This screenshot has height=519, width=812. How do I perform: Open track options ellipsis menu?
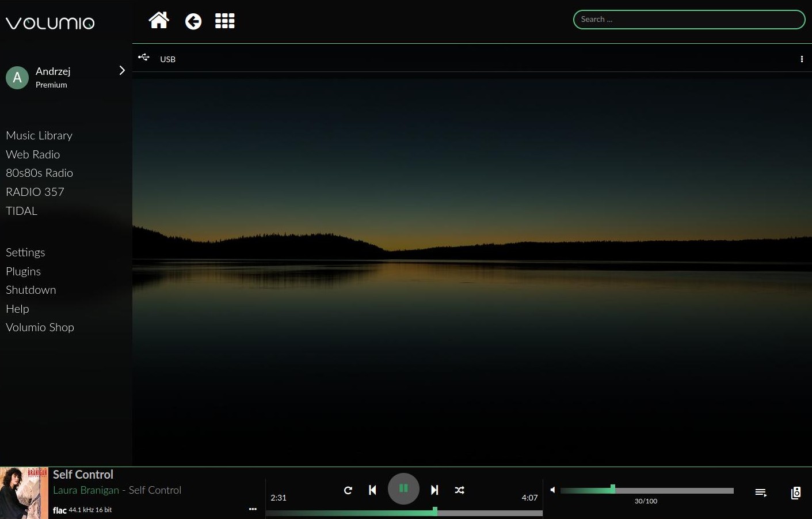tap(253, 509)
